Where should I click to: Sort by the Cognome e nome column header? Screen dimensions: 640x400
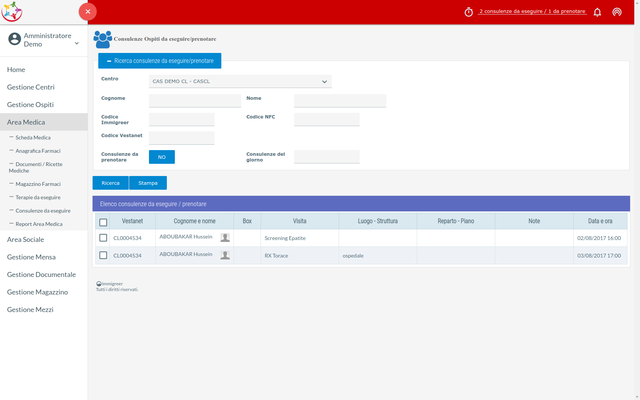coord(194,221)
